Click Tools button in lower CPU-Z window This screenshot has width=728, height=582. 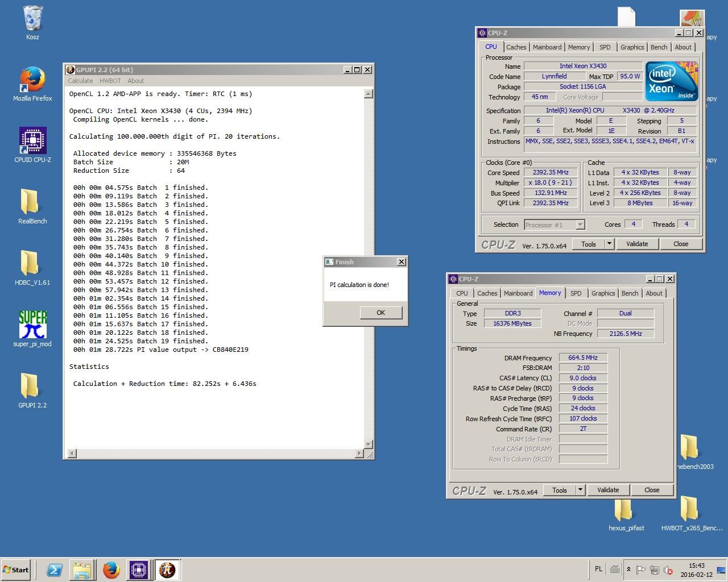[560, 490]
